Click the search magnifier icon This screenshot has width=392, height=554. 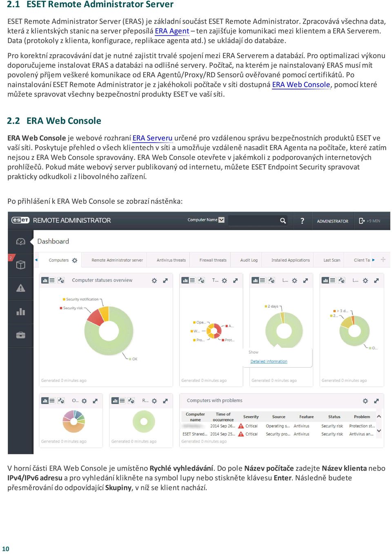coord(283,221)
